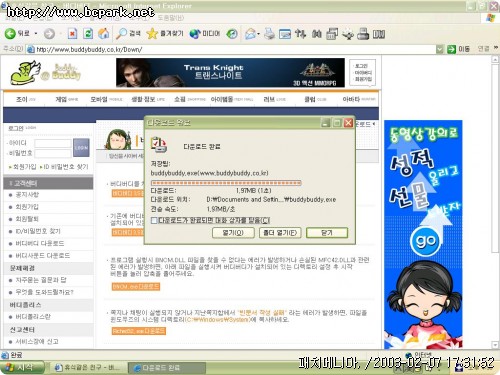Expand the Mail icon dropdown arrow
Viewport: 500px width, 375px height.
pos(258,34)
